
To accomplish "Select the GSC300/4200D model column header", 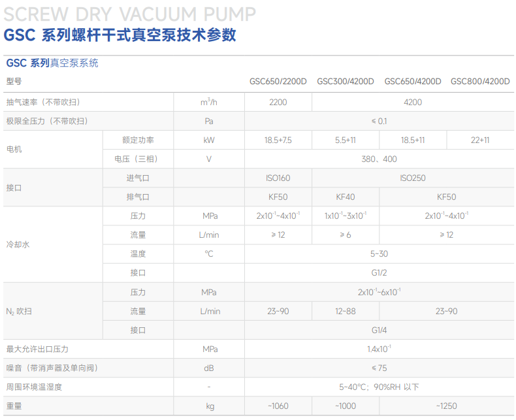I will click(x=346, y=82).
